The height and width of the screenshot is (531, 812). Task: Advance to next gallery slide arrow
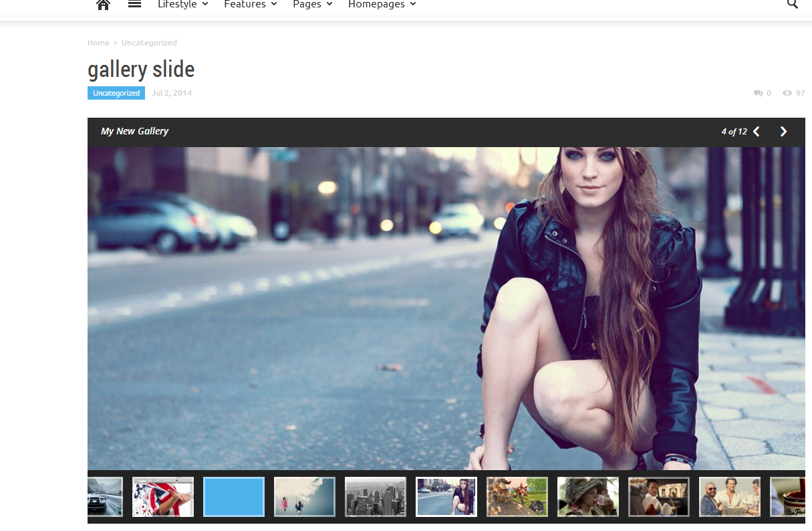coord(783,132)
